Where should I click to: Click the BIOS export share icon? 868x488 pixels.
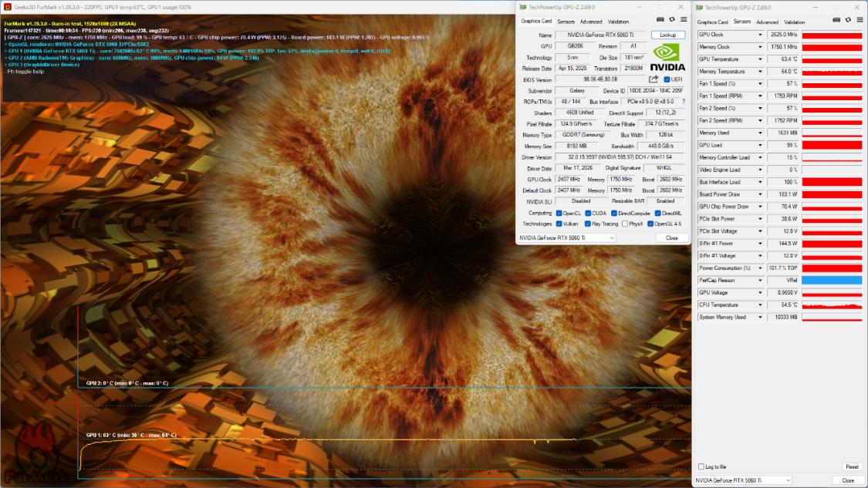point(654,79)
